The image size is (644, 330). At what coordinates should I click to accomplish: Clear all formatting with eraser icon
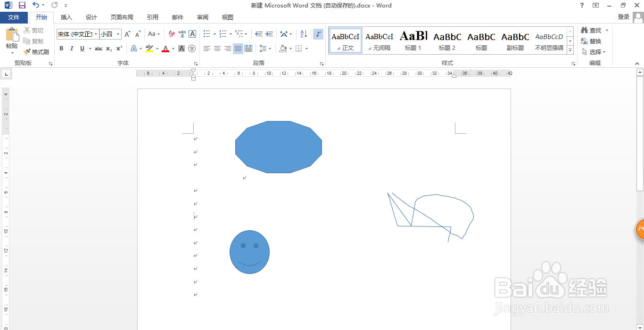click(x=172, y=34)
